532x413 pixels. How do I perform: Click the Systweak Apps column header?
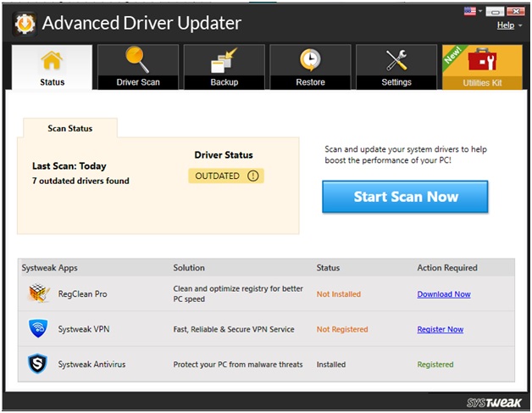[x=49, y=268]
